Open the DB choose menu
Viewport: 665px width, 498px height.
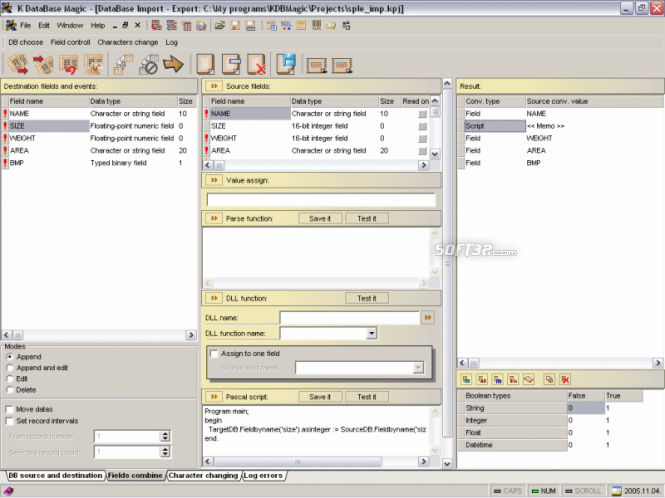pyautogui.click(x=25, y=42)
